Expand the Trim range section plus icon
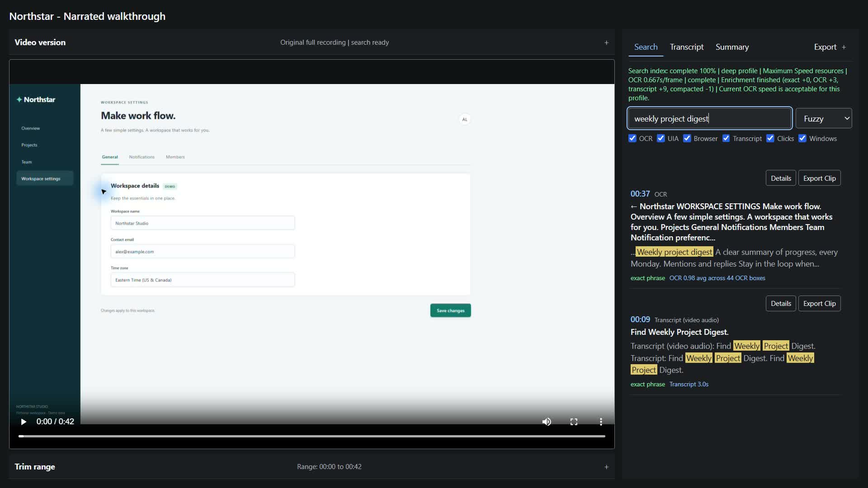The height and width of the screenshot is (488, 868). 606,467
